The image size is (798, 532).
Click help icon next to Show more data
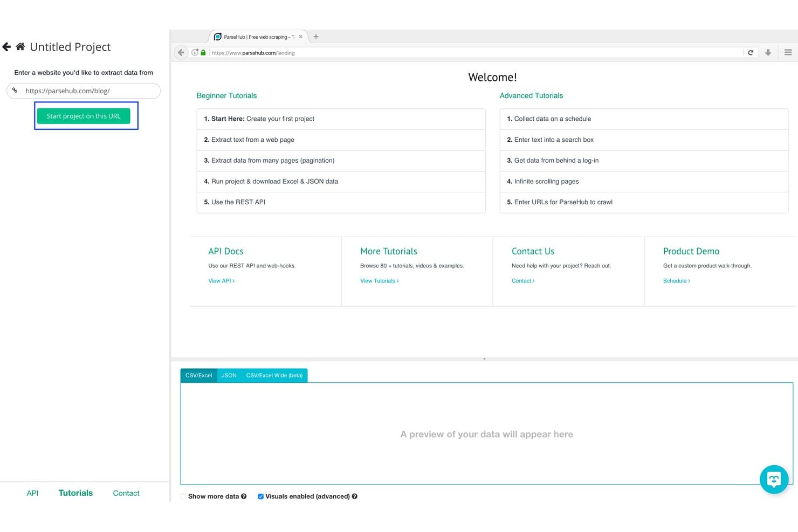pyautogui.click(x=244, y=496)
